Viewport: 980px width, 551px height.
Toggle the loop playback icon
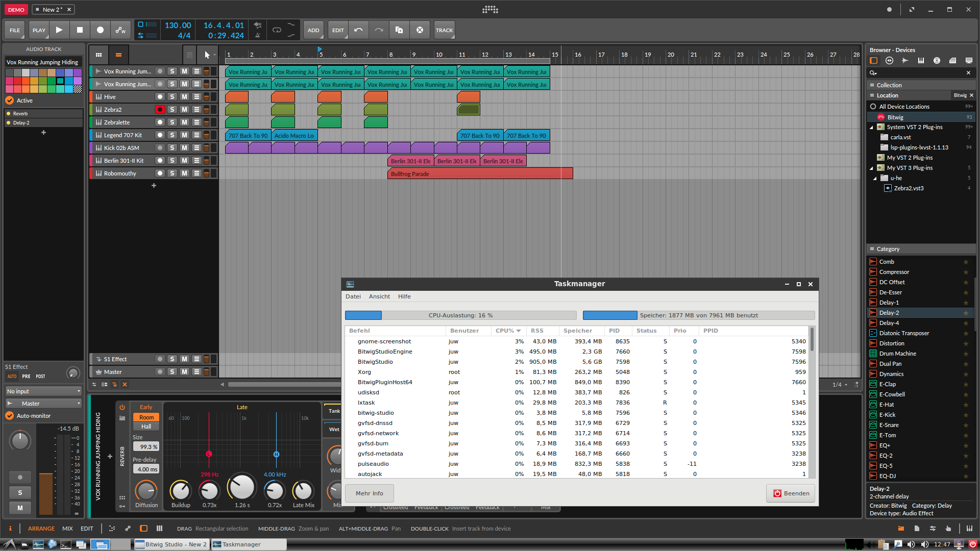click(x=277, y=30)
